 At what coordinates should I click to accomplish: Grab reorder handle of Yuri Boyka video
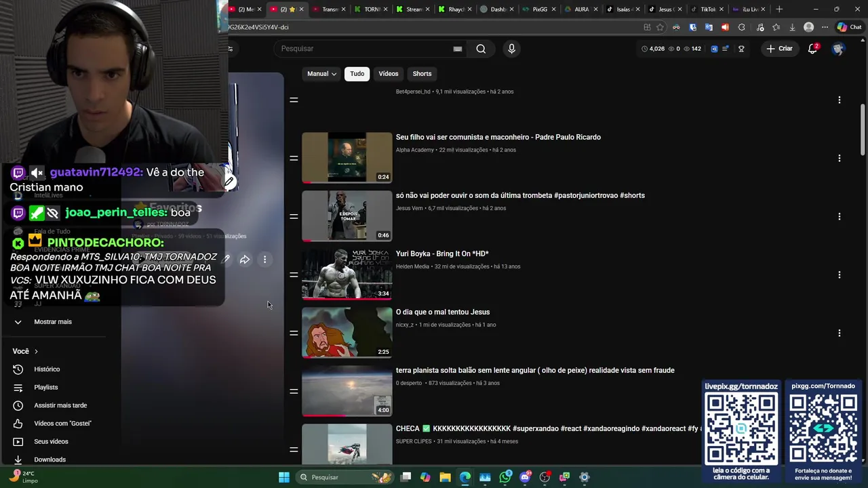294,274
